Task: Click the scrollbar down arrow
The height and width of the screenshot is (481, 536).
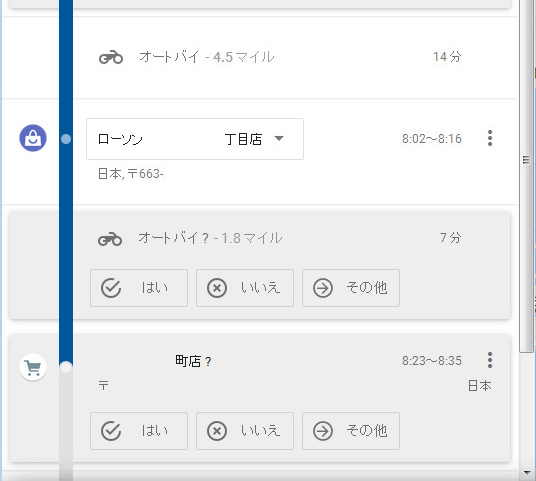Action: [527, 473]
